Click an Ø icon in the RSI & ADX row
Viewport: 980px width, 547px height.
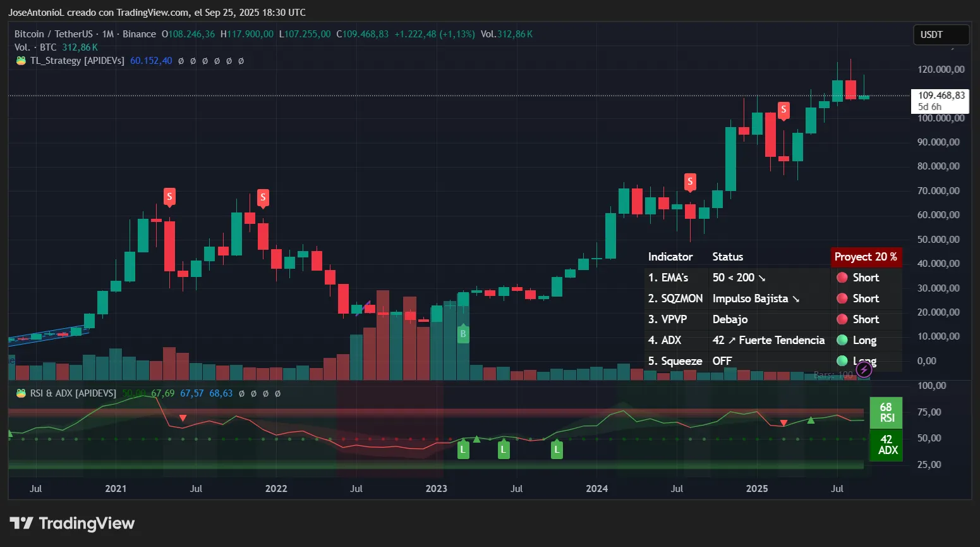coord(242,393)
